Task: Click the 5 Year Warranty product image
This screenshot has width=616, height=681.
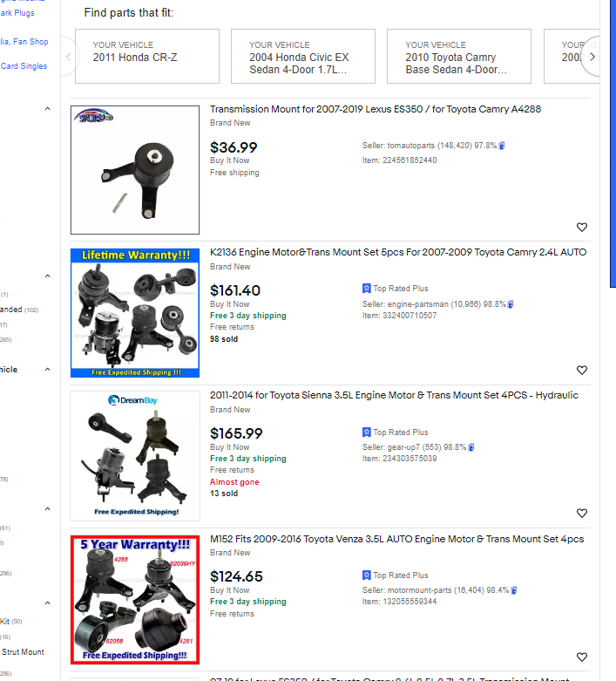Action: point(135,599)
